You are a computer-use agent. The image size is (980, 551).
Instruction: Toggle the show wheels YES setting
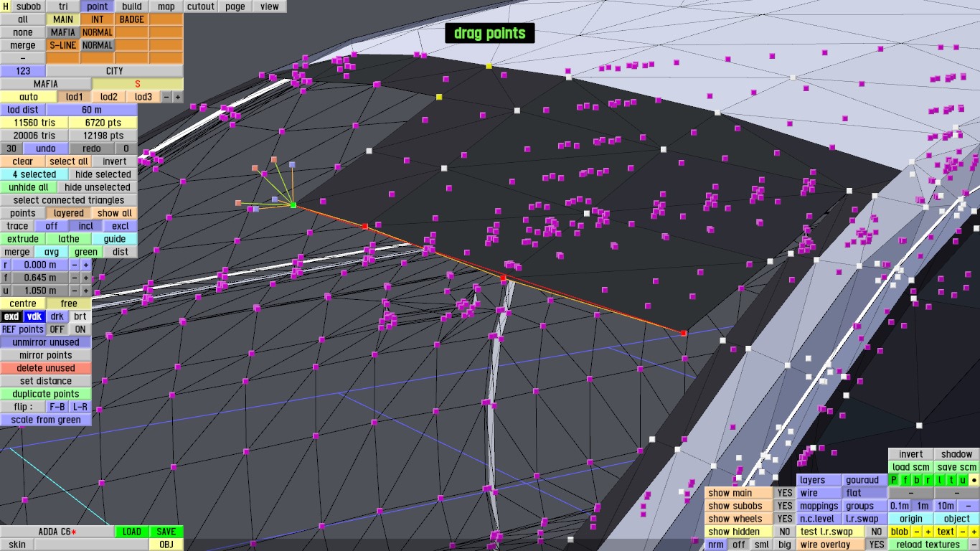click(785, 519)
